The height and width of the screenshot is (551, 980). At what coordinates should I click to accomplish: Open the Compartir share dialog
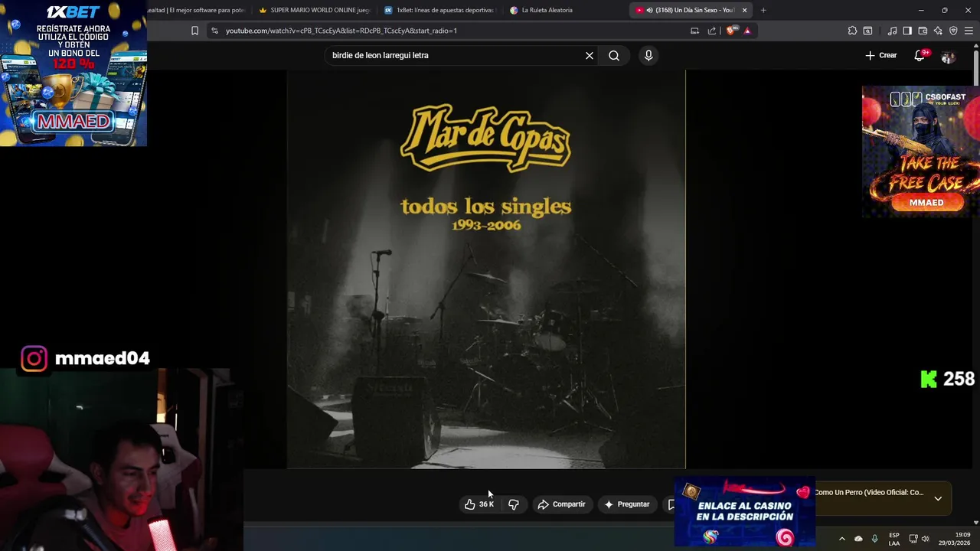click(561, 504)
